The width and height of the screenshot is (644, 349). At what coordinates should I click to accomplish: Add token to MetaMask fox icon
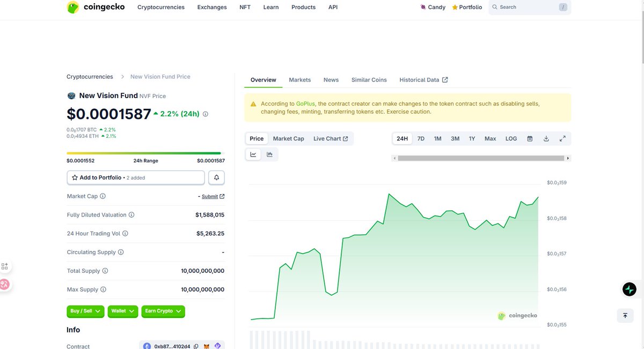click(207, 346)
